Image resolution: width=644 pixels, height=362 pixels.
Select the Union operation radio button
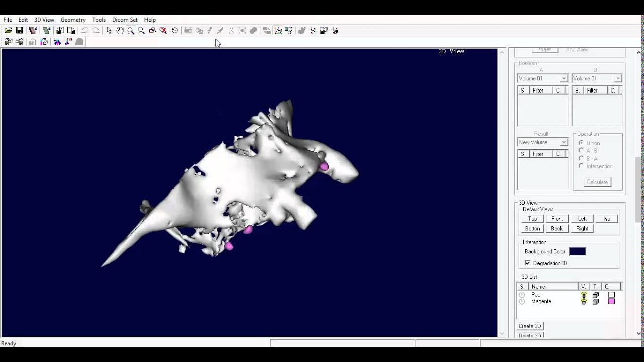pyautogui.click(x=581, y=143)
